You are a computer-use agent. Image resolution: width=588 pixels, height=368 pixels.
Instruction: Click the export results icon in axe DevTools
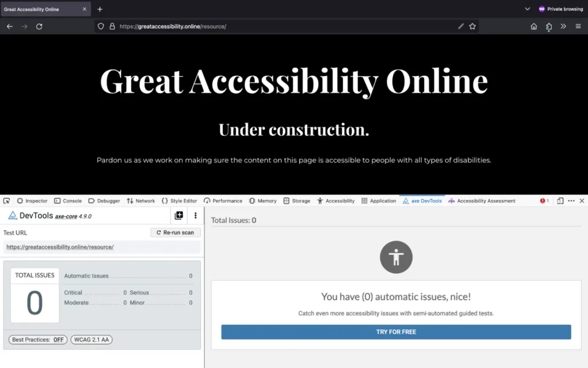pyautogui.click(x=179, y=215)
